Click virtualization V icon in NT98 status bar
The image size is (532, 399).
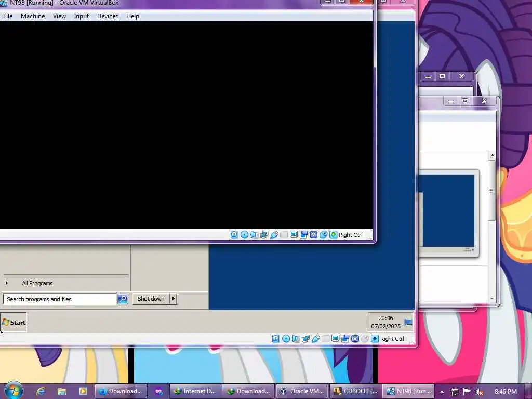[313, 234]
